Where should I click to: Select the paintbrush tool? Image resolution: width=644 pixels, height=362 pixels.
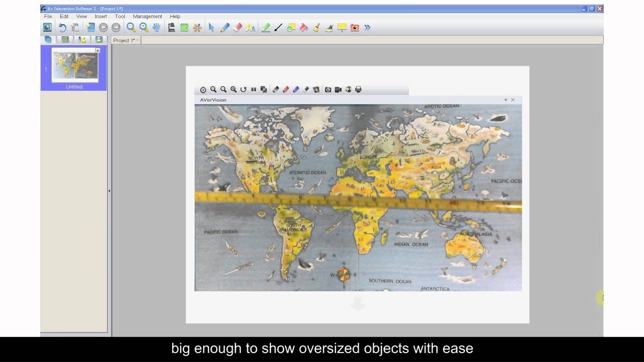point(316,28)
